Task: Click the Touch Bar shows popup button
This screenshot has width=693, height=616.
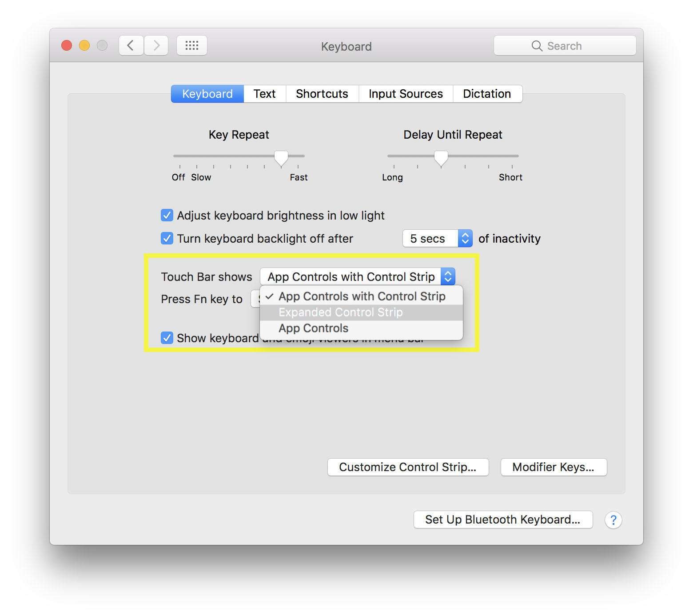Action: point(357,276)
